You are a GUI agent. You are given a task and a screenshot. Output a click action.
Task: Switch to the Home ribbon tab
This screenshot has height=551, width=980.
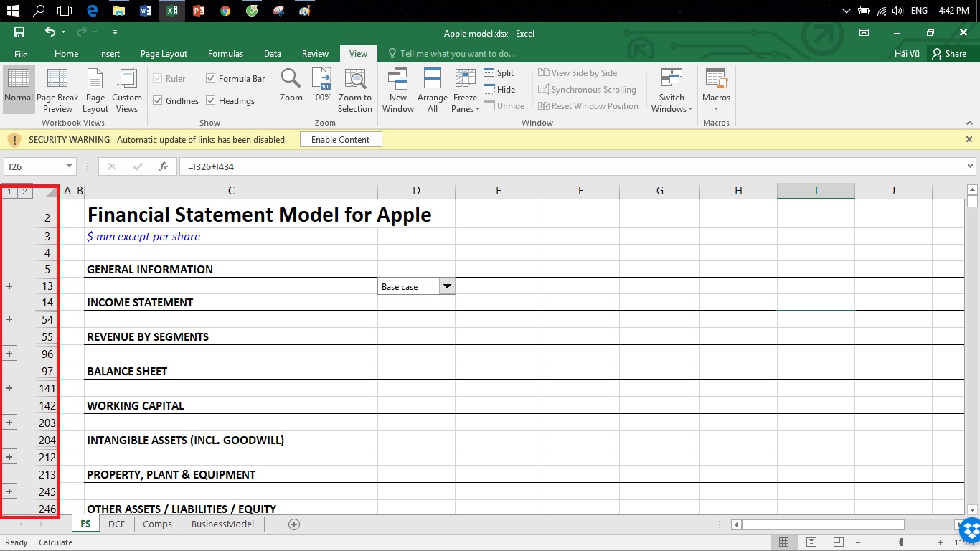66,54
